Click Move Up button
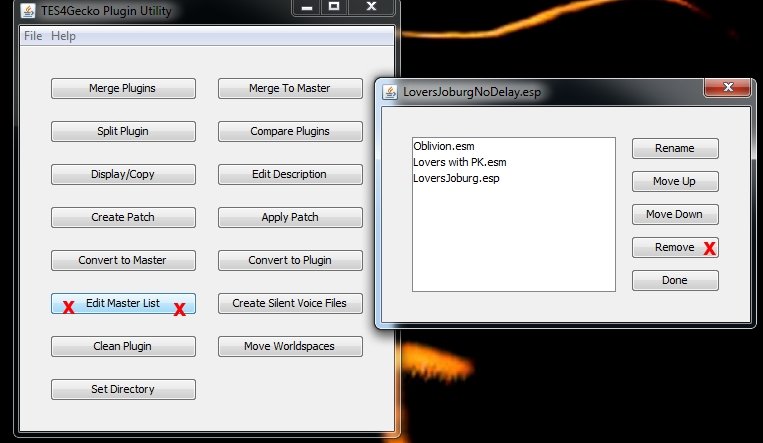Screen dimensions: 763x443 pos(675,182)
